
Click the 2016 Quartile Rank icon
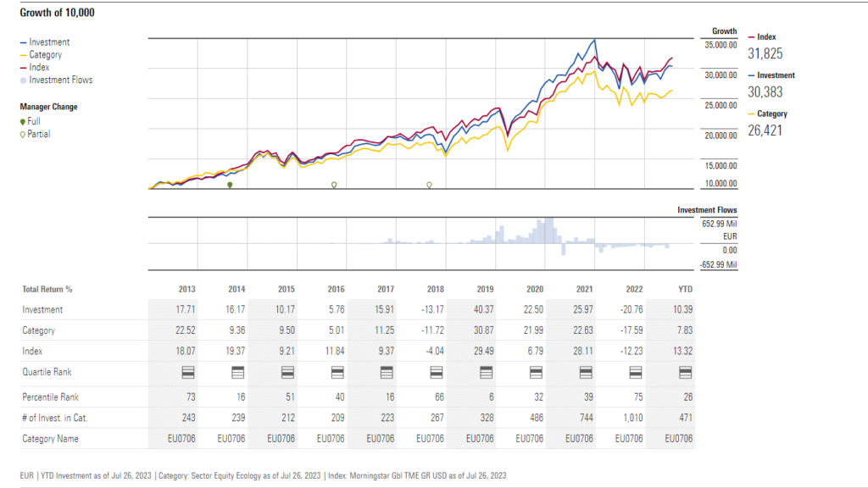[337, 372]
